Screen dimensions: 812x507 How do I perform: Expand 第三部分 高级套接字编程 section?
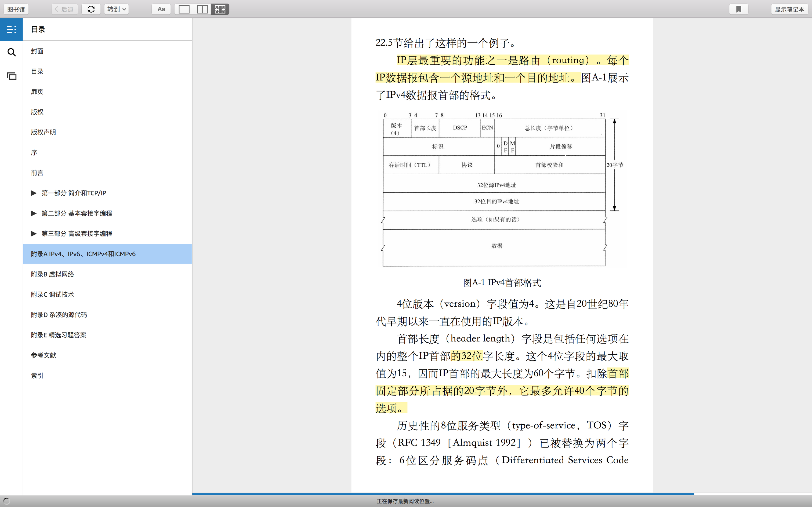click(x=34, y=233)
